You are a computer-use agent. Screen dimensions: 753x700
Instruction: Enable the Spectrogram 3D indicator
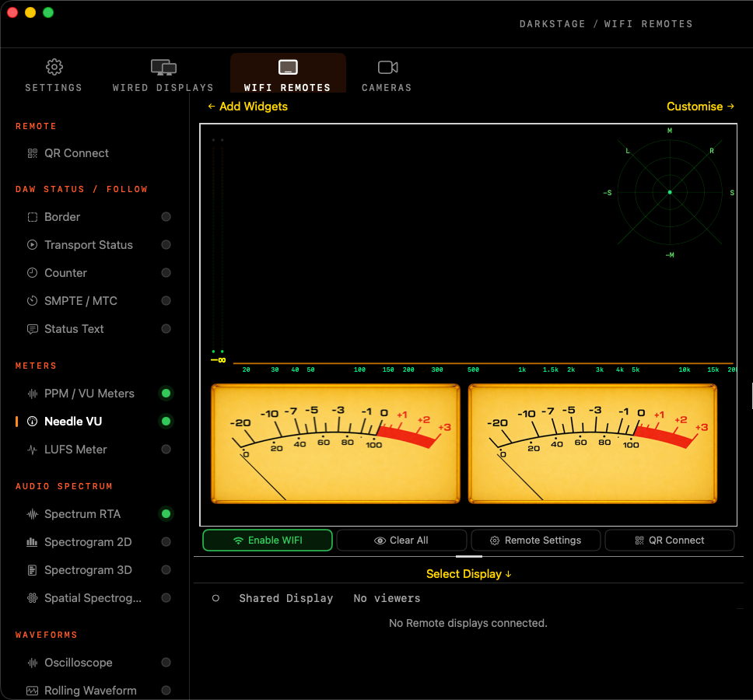166,570
